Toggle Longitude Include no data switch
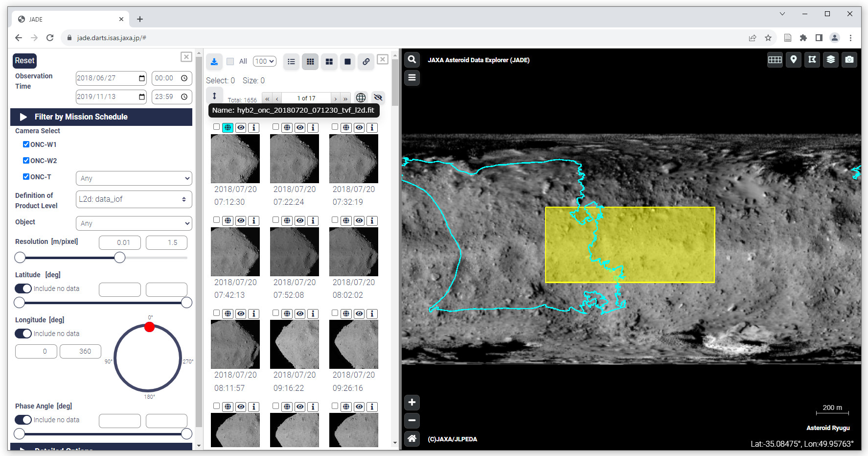The height and width of the screenshot is (456, 868). click(23, 334)
